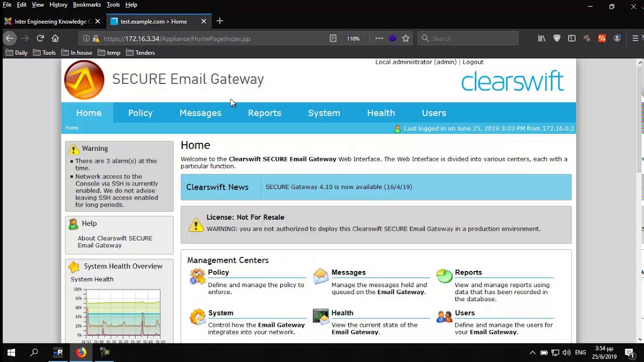This screenshot has width=644, height=362.
Task: Open the Firefox library icon
Action: click(542, 38)
